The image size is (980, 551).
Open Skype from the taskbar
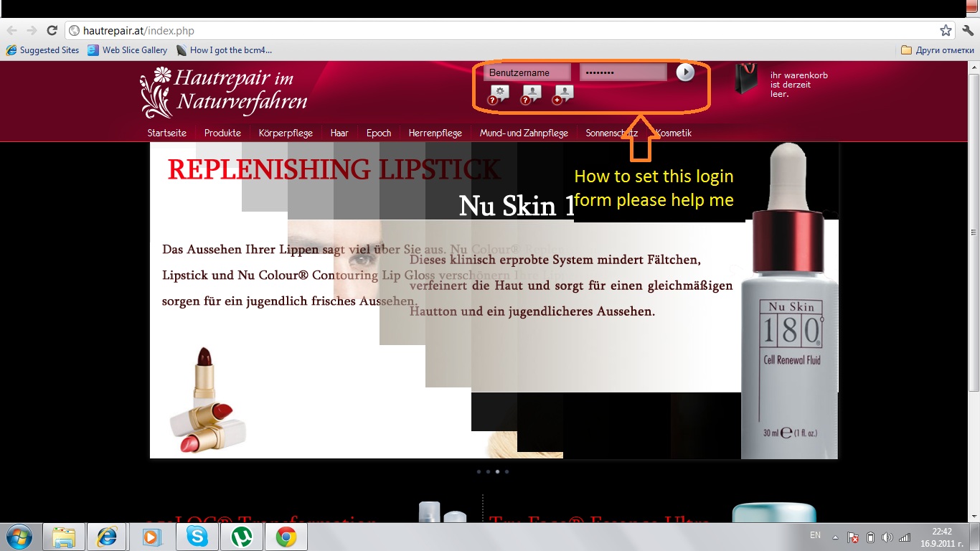coord(196,537)
